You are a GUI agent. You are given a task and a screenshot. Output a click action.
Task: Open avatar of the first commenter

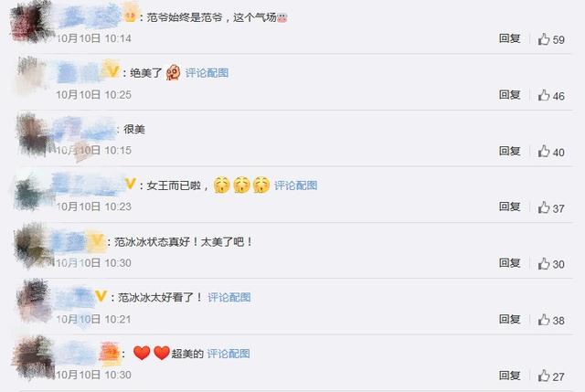tap(33, 22)
